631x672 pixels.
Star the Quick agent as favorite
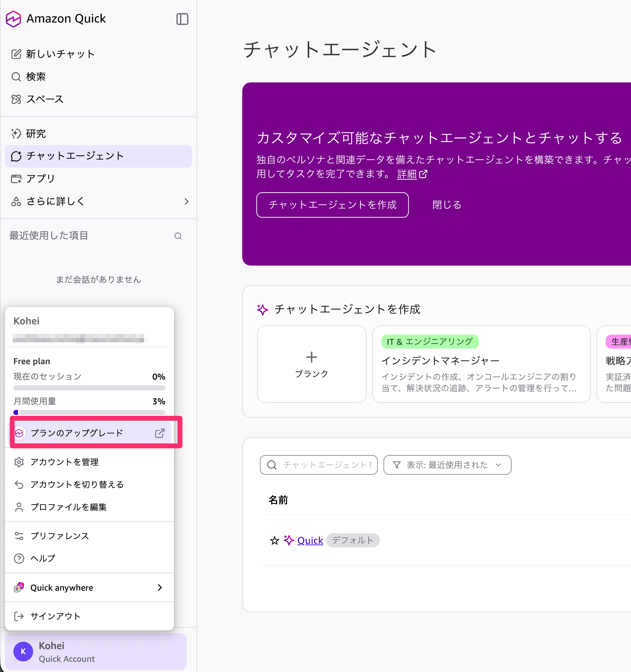pos(275,541)
